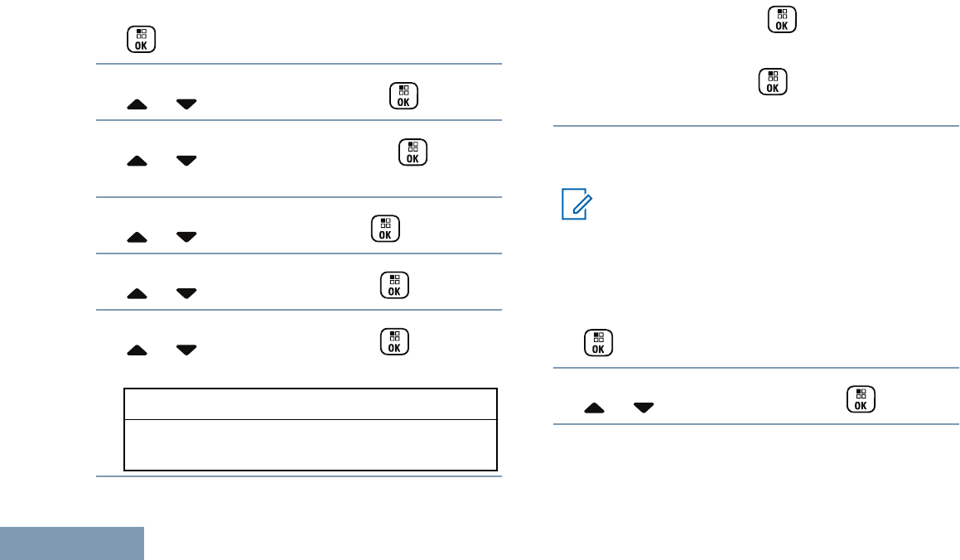Click the up arrow in the right column
This screenshot has height=560, width=960.
(595, 408)
